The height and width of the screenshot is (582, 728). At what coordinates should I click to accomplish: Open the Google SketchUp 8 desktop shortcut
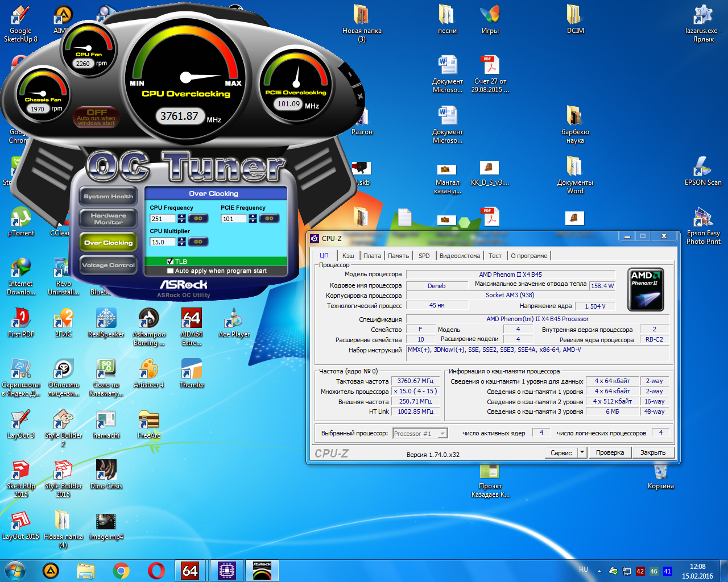20,24
